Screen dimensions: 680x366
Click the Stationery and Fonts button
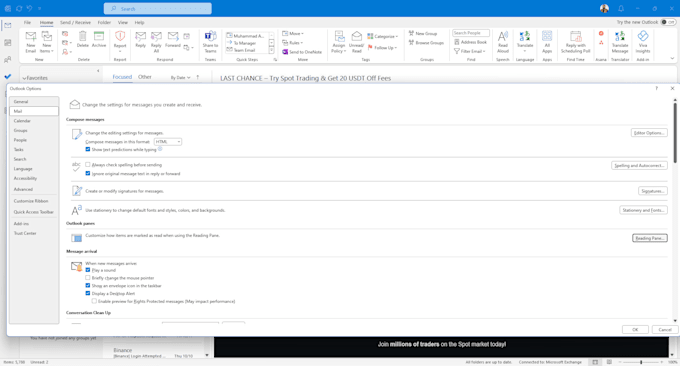coord(643,210)
